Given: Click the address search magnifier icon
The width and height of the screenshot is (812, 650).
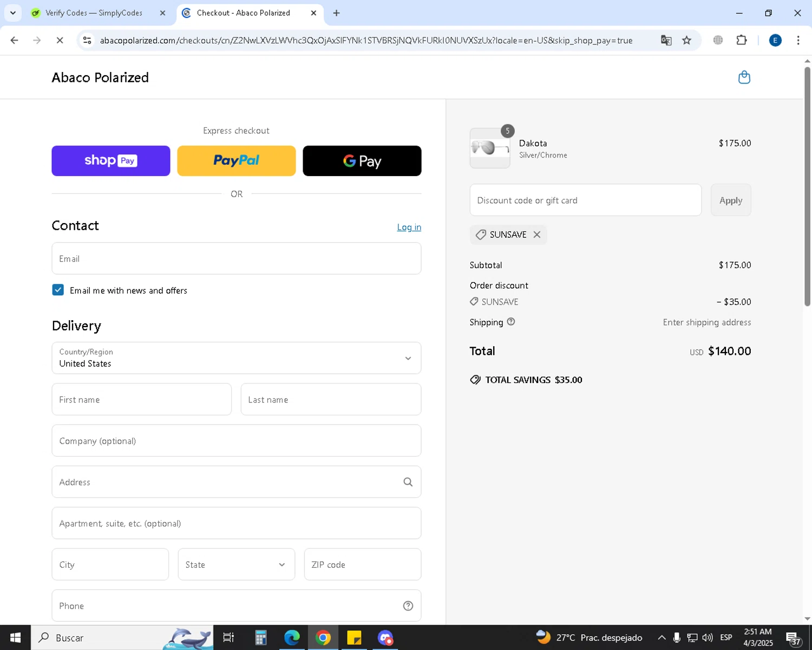Looking at the screenshot, I should click(x=408, y=482).
